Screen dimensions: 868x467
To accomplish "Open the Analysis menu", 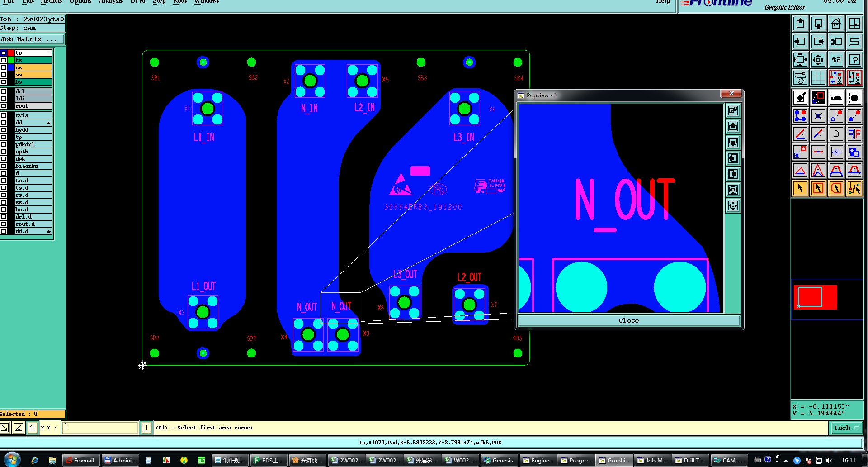I will (x=111, y=2).
